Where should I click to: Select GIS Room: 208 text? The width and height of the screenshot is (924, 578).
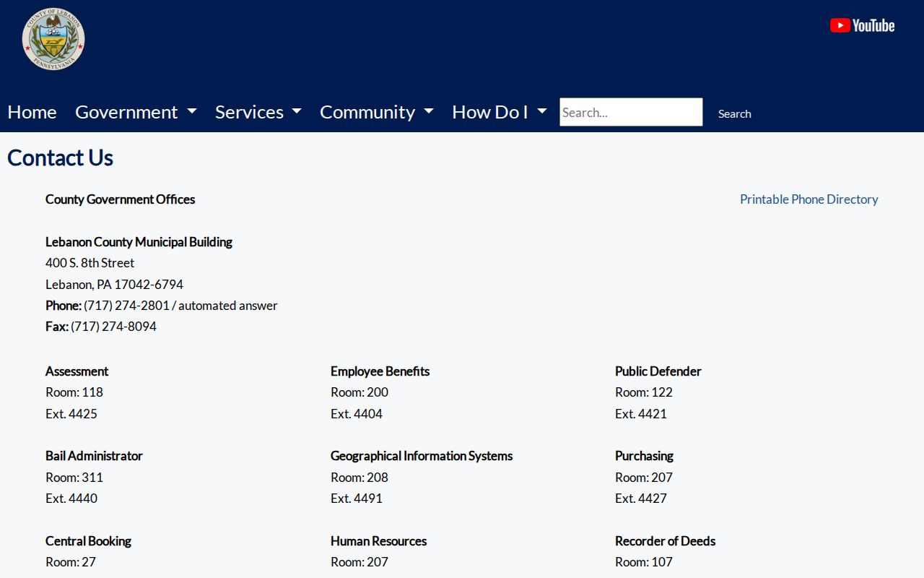click(359, 478)
